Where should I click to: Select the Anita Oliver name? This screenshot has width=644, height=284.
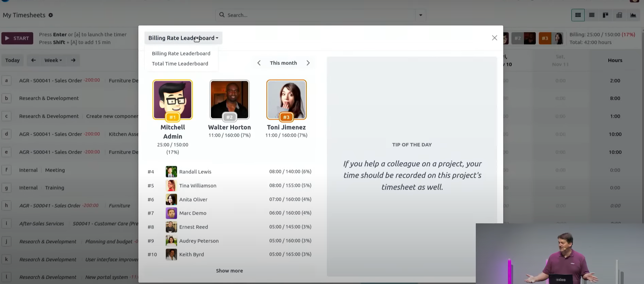[x=193, y=200]
